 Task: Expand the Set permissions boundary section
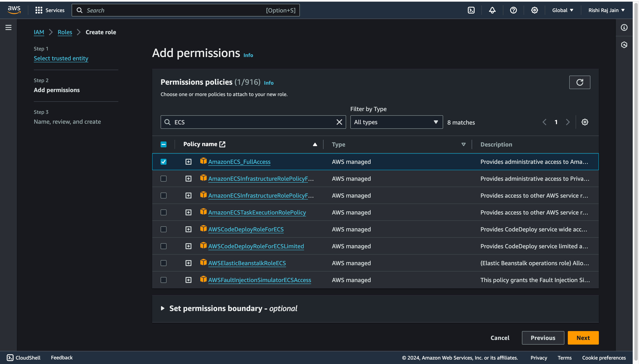[163, 308]
